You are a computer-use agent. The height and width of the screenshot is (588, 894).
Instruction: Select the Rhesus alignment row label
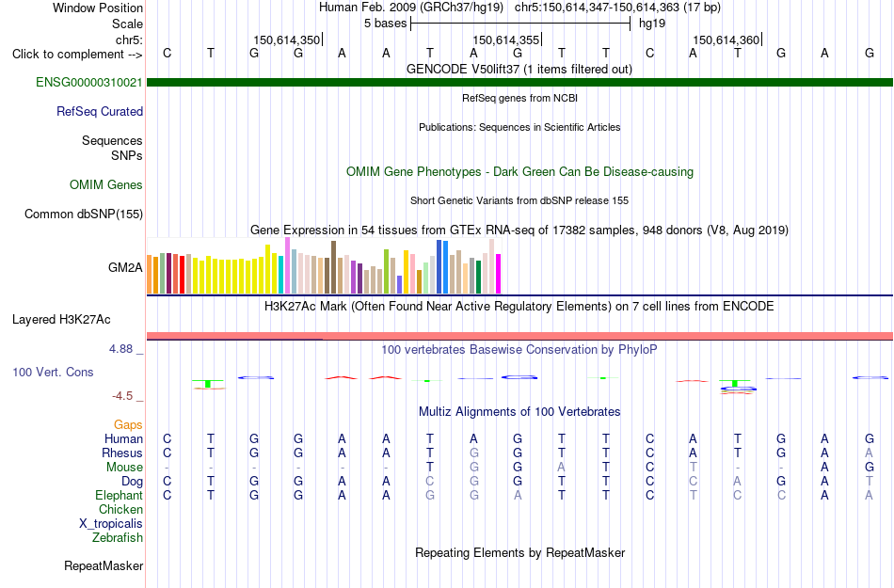[x=122, y=453]
